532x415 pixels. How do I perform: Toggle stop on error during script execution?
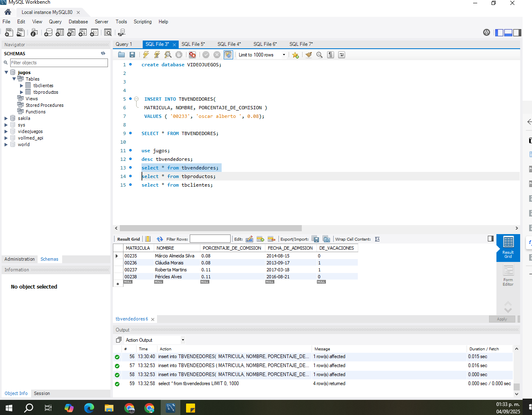click(x=192, y=55)
